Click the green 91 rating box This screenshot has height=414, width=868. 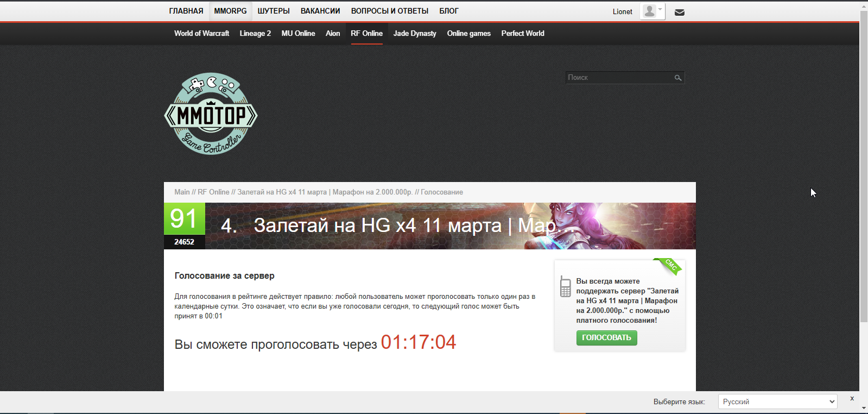pos(184,218)
